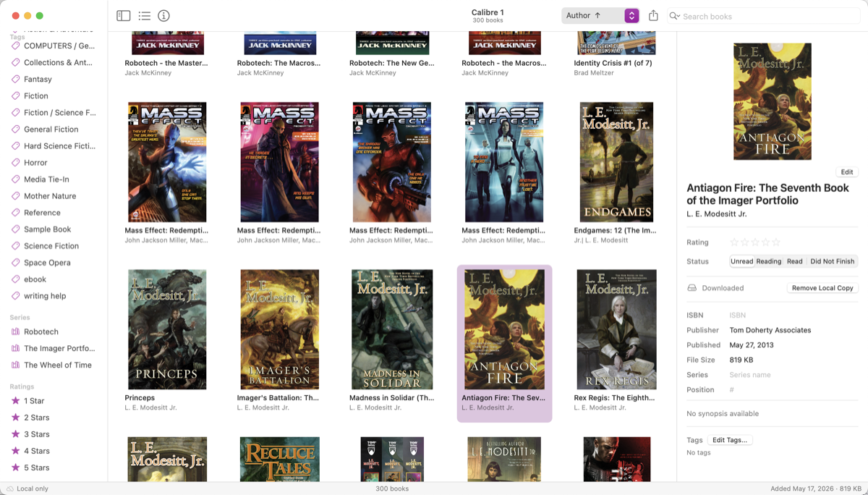Screen dimensions: 868x495
Task: Rate the book five stars
Action: click(x=776, y=242)
